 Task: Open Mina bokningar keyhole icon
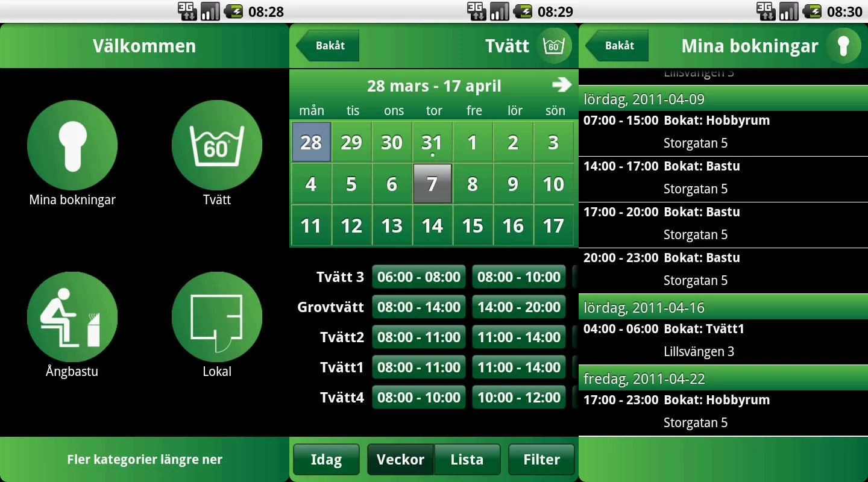(x=72, y=145)
